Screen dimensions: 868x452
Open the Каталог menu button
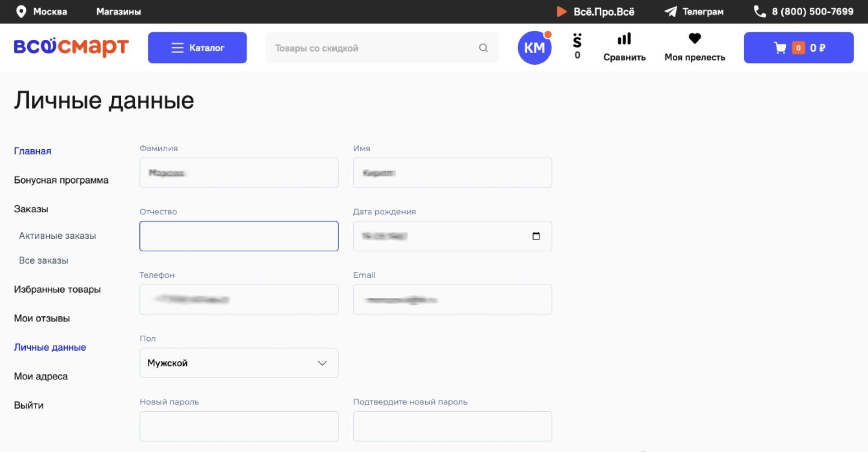point(197,48)
